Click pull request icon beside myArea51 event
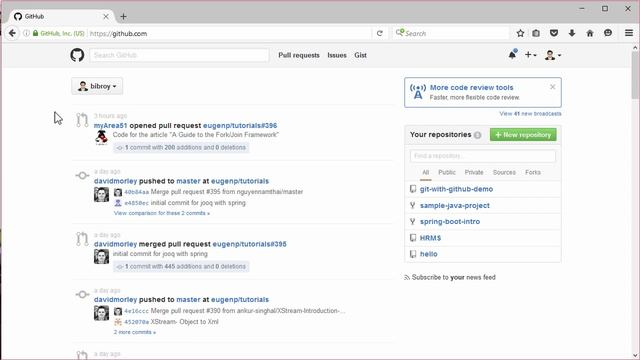 (x=82, y=120)
